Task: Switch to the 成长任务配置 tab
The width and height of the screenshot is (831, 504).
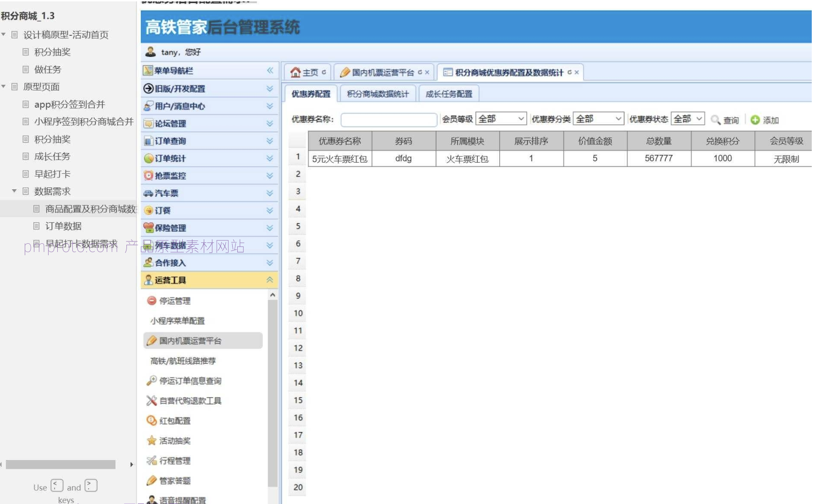Action: tap(449, 93)
